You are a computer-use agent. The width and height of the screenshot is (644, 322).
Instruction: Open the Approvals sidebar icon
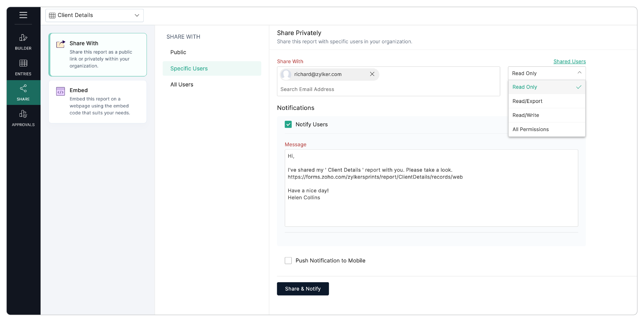(23, 114)
